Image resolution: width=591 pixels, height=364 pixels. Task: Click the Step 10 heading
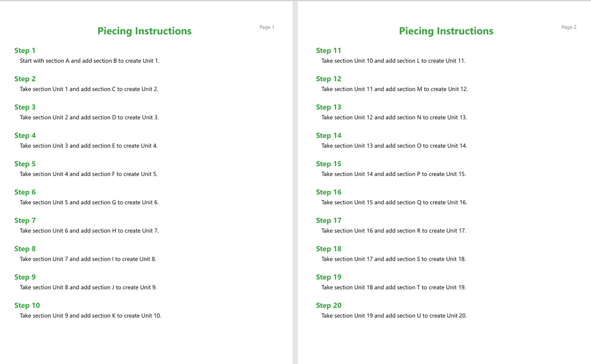coord(27,306)
